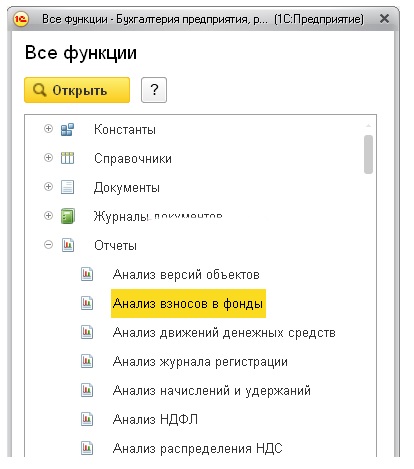
Task: Select Анализ версий объектов report
Action: pos(186,275)
